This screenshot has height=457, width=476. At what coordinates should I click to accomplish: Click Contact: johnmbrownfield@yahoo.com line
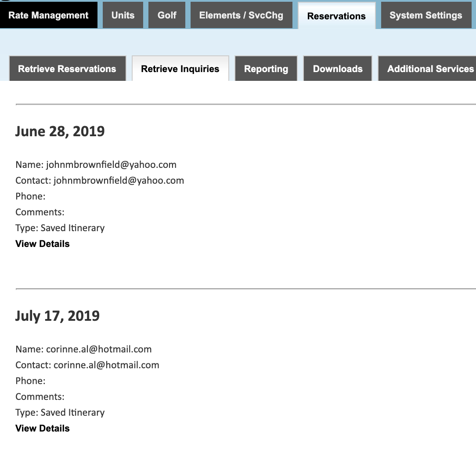(100, 181)
